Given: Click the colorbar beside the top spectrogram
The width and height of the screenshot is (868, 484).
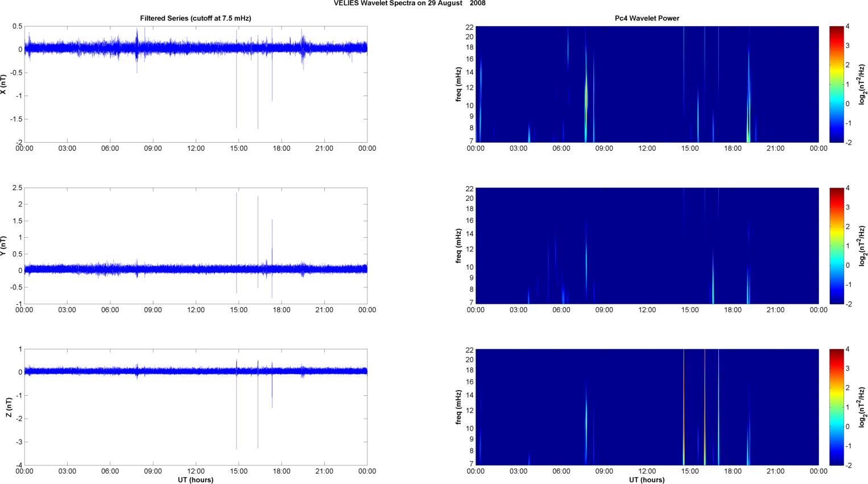Looking at the screenshot, I should [836, 84].
